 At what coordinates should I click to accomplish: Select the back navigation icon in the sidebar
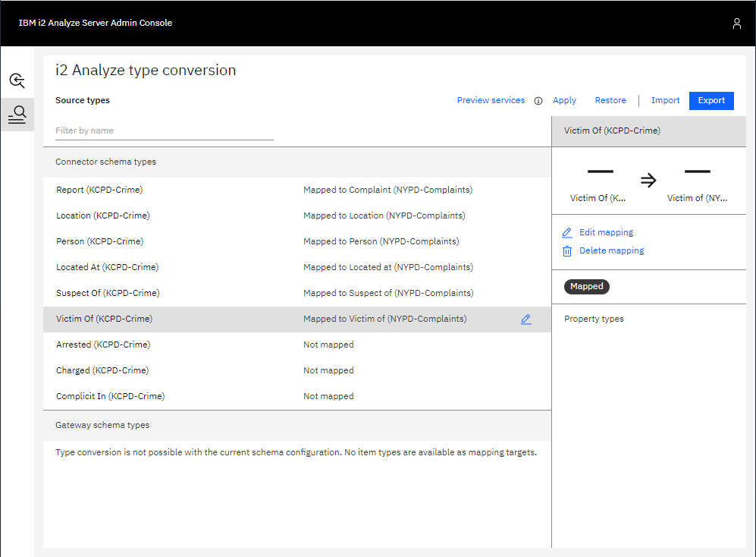pos(17,79)
